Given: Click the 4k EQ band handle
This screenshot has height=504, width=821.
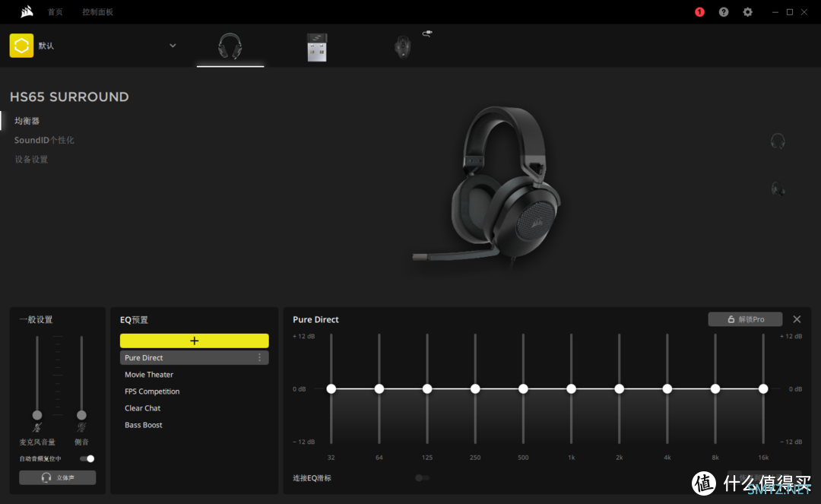Looking at the screenshot, I should [667, 389].
